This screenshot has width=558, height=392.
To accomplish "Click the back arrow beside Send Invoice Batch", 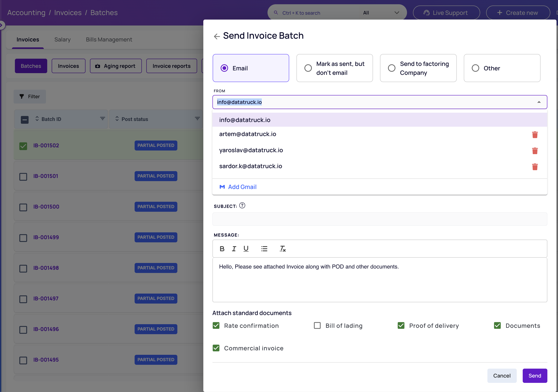I will 216,36.
